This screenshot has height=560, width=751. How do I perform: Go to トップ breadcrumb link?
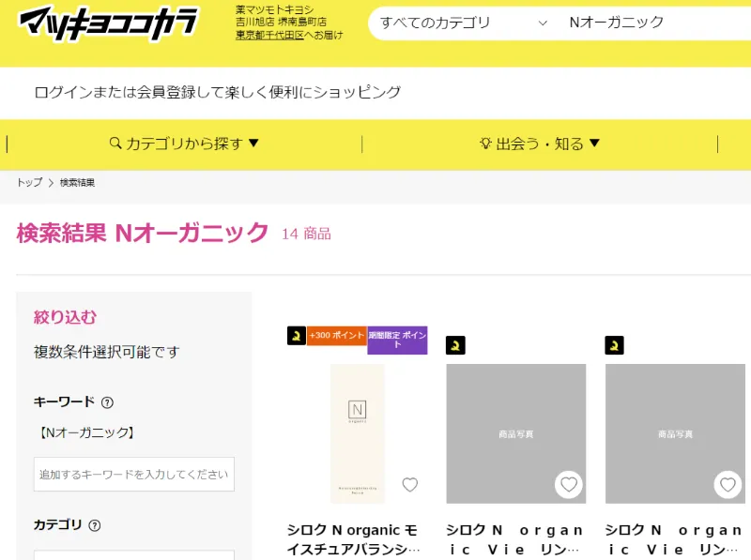[30, 182]
